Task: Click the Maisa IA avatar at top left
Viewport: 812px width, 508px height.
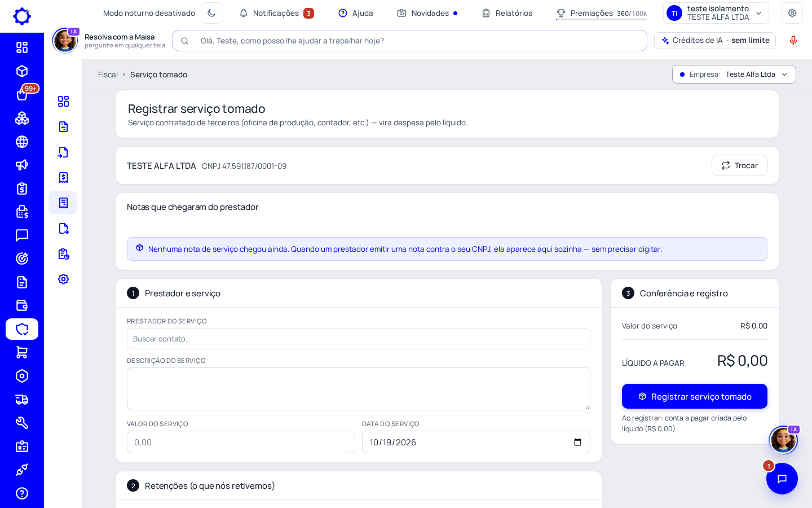Action: click(65, 41)
